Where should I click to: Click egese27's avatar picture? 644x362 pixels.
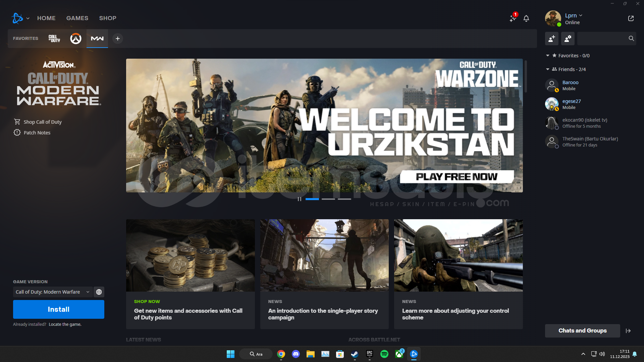pyautogui.click(x=552, y=104)
